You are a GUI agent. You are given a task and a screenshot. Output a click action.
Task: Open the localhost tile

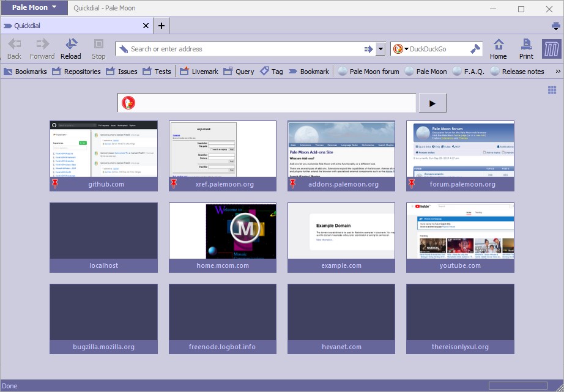pyautogui.click(x=103, y=237)
